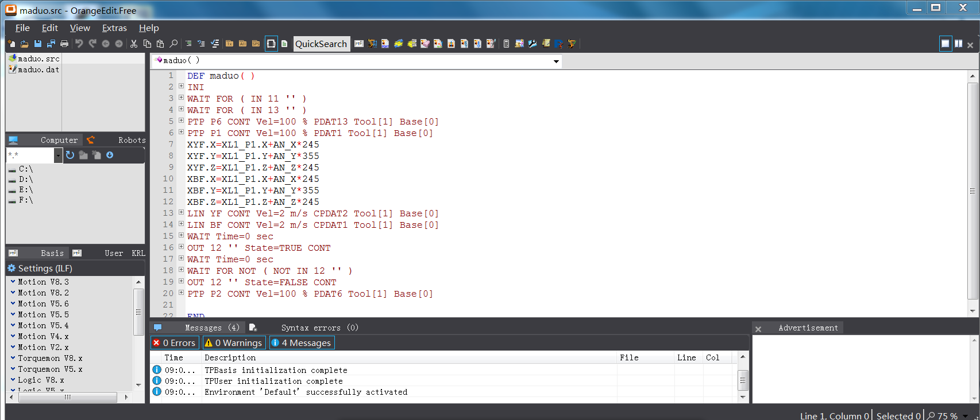Screen dimensions: 980x420
Task: Switch to the Syntax errors tab
Action: [x=319, y=328]
